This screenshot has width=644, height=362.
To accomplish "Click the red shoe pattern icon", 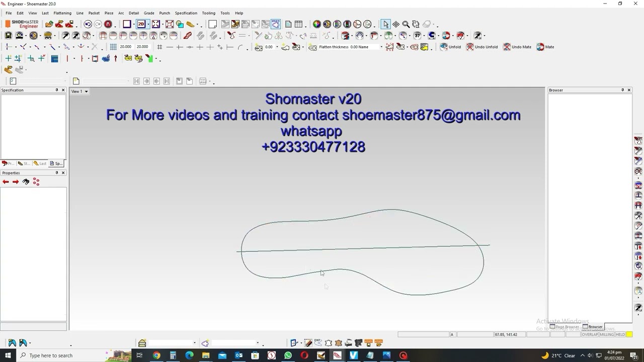I will tap(188, 36).
